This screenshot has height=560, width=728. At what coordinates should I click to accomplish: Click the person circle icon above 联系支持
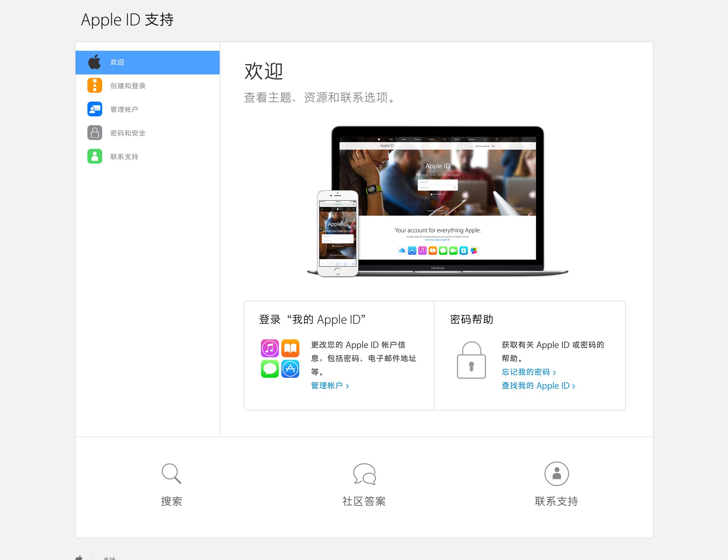[x=557, y=474]
